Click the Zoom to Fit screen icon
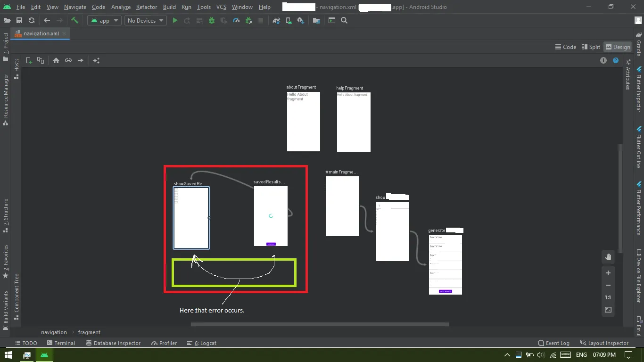 point(608,310)
